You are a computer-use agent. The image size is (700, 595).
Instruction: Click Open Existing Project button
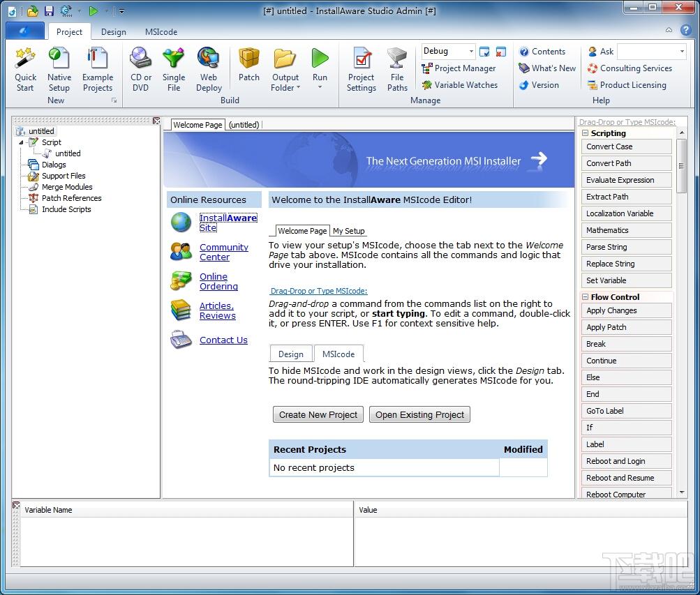pos(419,414)
